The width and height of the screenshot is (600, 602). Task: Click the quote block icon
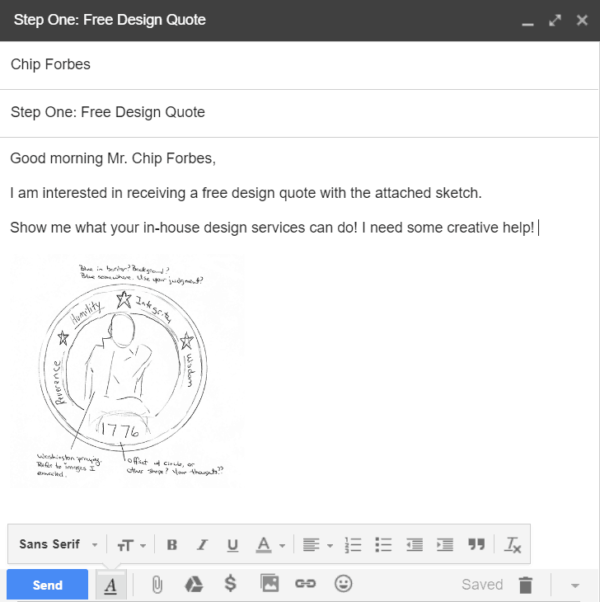tap(476, 545)
